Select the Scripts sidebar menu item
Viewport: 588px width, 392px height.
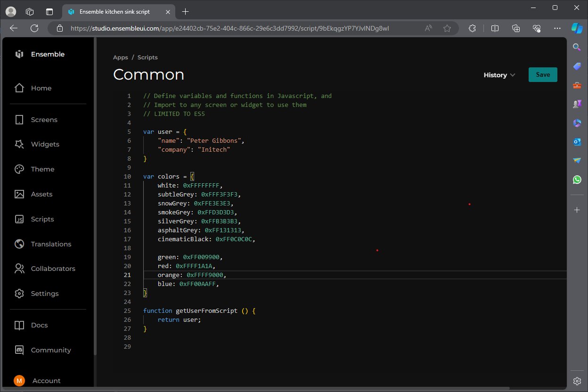click(42, 219)
